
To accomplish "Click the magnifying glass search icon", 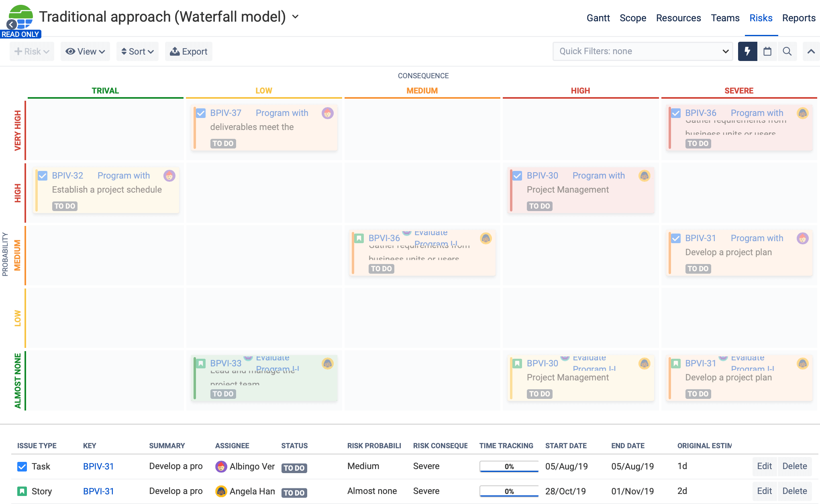I will (x=787, y=51).
